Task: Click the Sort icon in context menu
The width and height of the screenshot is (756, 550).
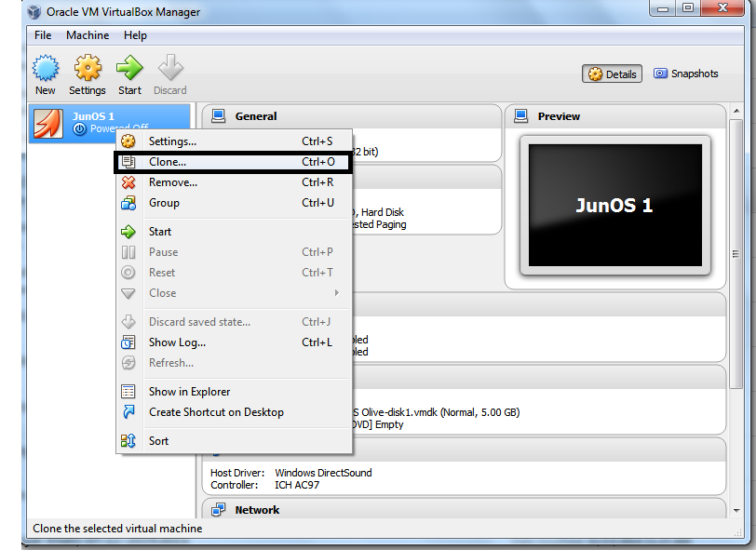Action: click(128, 440)
